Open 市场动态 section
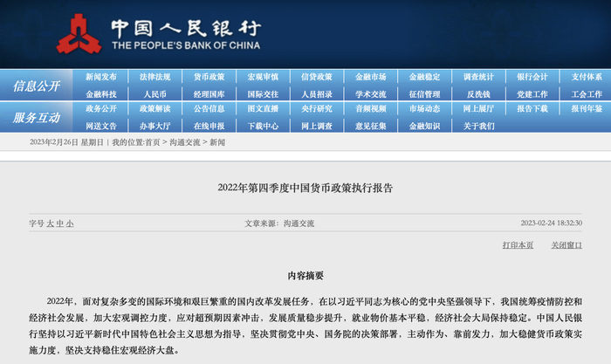 [x=425, y=108]
